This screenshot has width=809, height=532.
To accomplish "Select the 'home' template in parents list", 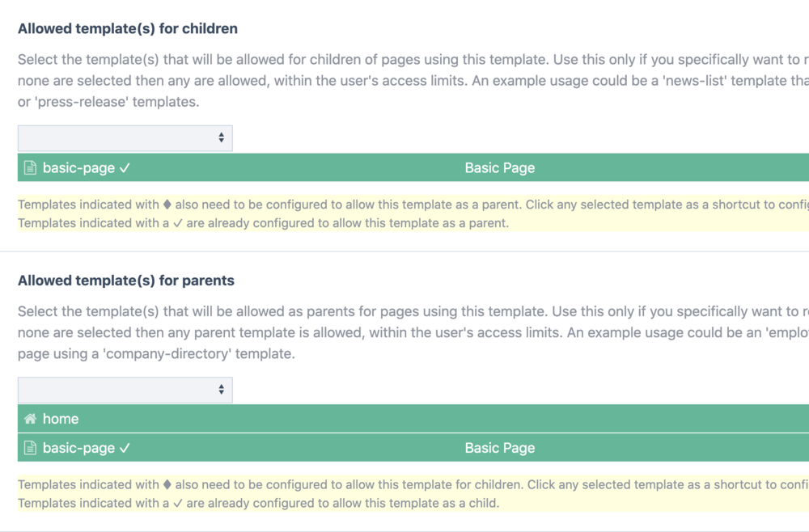I will [x=61, y=419].
